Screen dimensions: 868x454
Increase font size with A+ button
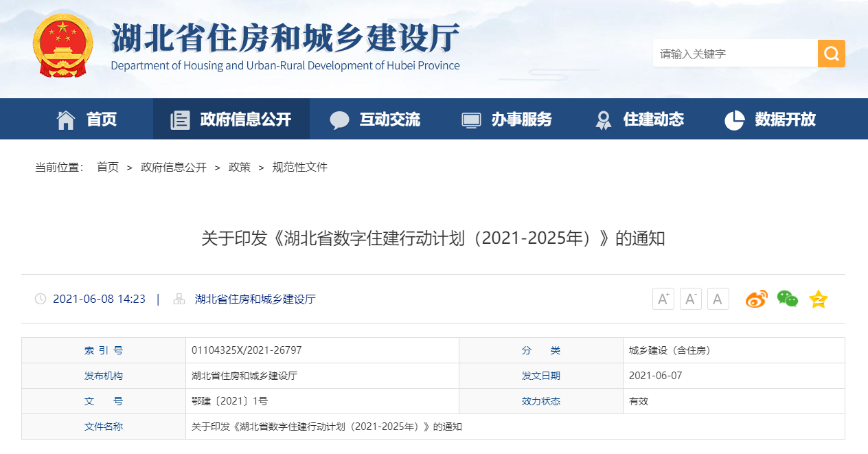(x=663, y=299)
